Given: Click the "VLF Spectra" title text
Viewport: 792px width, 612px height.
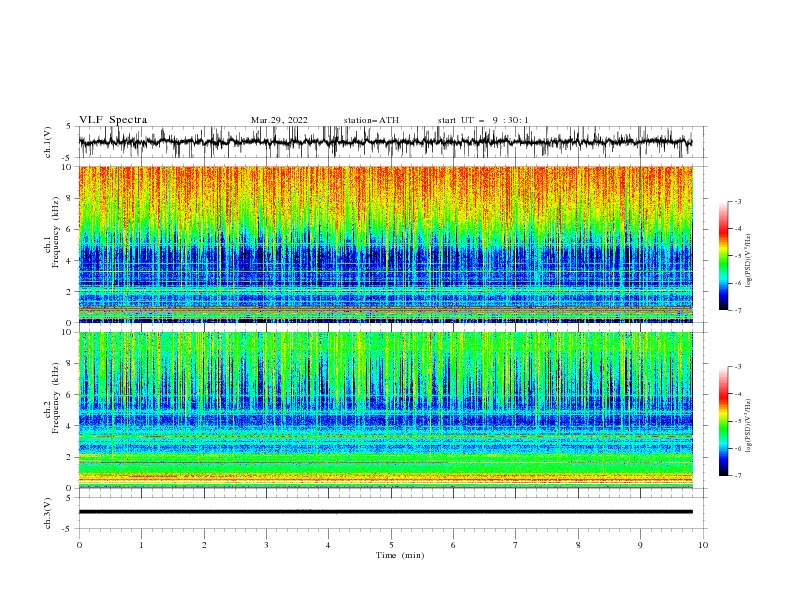Looking at the screenshot, I should 113,120.
